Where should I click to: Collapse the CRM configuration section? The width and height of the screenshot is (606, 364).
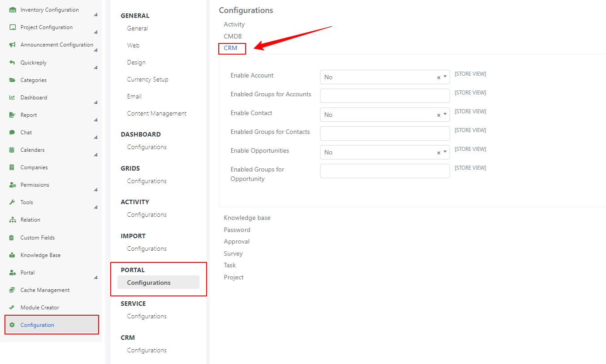230,48
